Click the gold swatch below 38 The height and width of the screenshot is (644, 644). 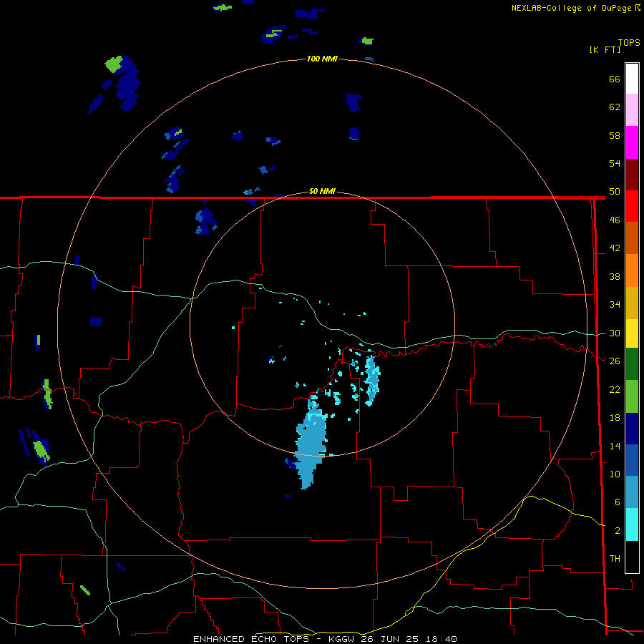(632, 303)
